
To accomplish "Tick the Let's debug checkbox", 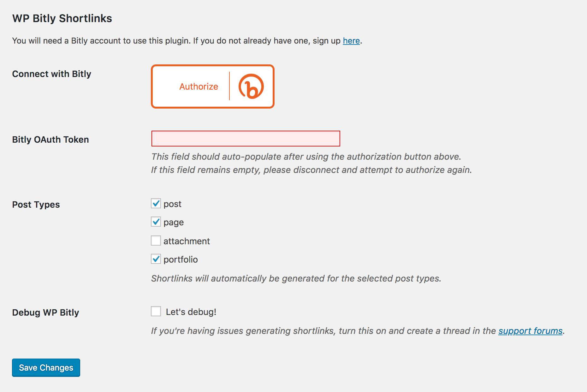I will pyautogui.click(x=156, y=311).
